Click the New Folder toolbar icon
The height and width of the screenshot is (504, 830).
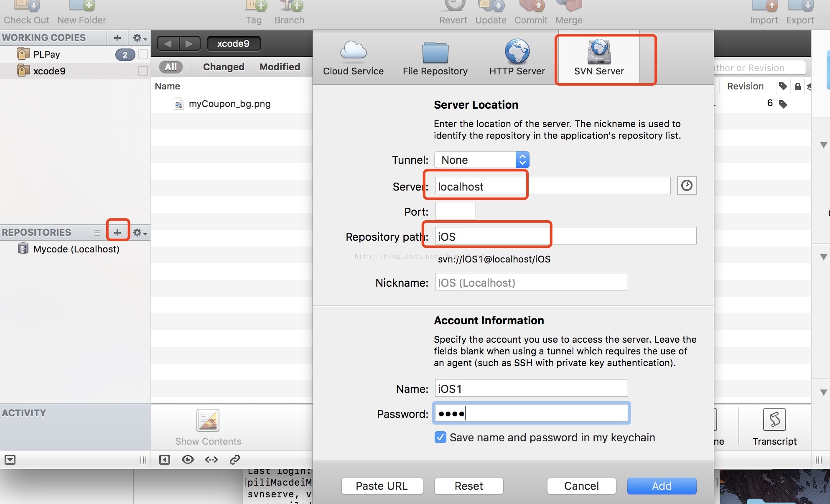click(x=82, y=6)
